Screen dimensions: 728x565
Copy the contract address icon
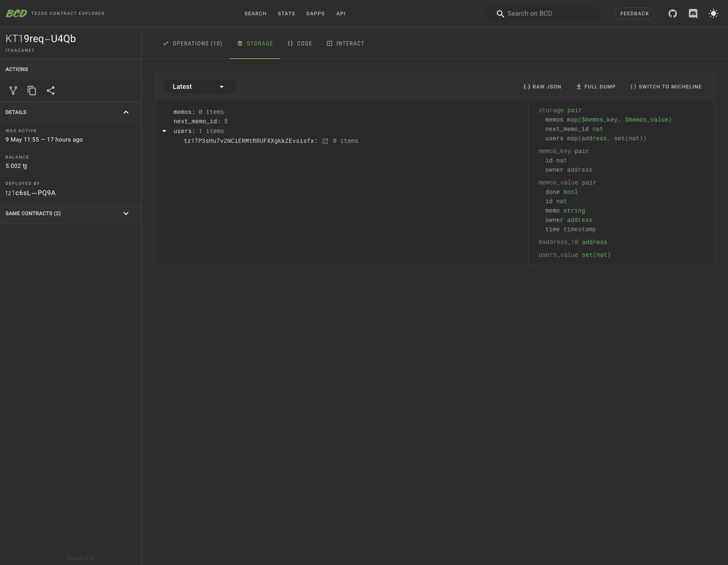(32, 91)
